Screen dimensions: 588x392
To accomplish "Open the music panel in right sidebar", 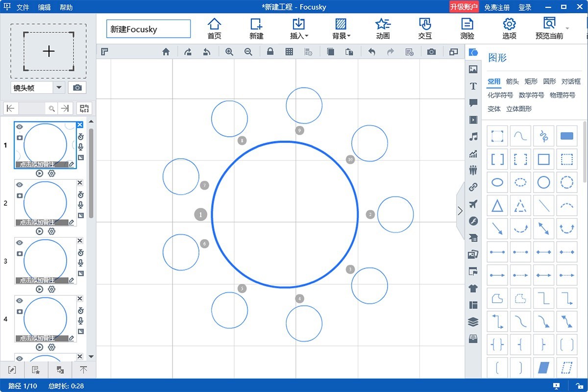I will (x=473, y=137).
